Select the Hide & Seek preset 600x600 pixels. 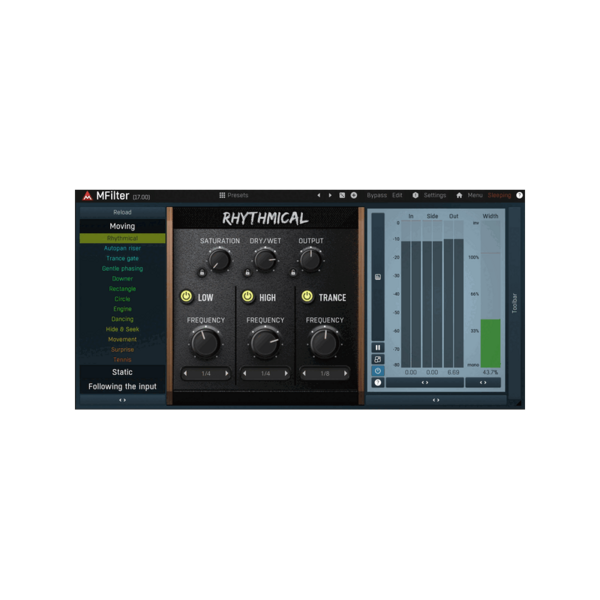coord(122,329)
